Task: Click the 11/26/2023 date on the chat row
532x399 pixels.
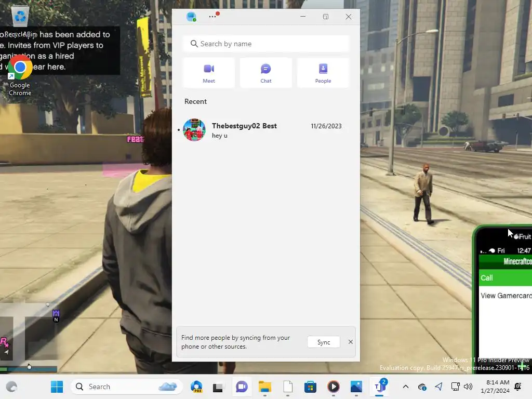Action: click(326, 126)
